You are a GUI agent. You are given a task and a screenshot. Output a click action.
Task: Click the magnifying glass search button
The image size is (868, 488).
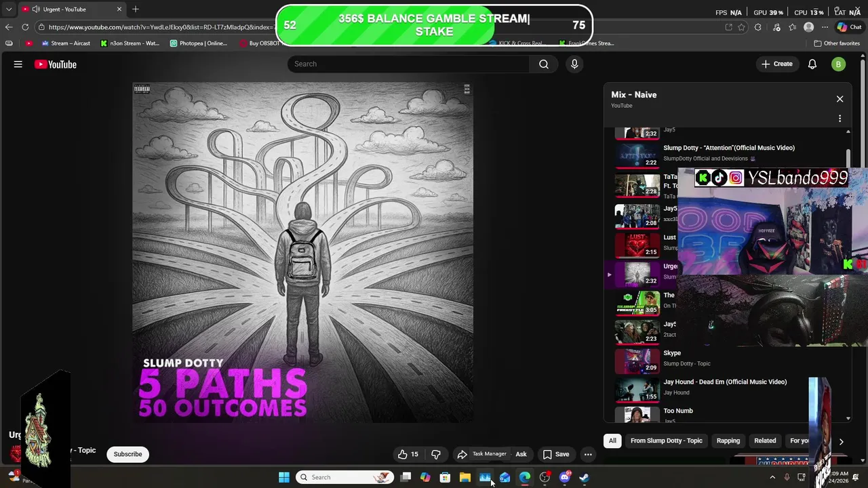point(544,64)
